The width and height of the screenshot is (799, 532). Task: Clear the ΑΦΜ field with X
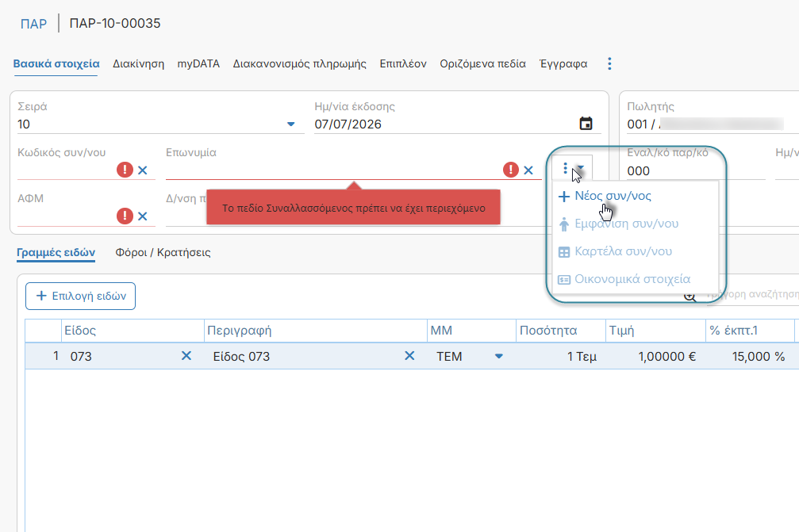[x=143, y=216]
